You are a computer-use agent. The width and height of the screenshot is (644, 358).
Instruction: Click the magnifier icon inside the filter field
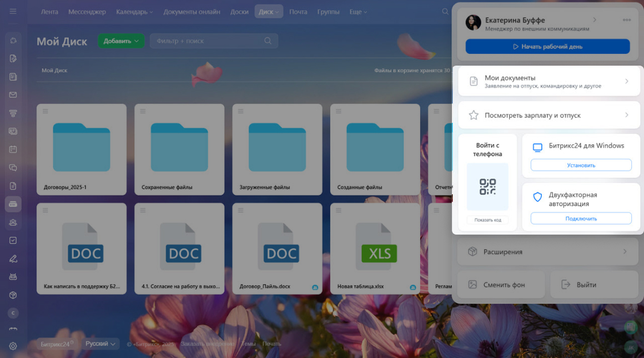pos(268,41)
